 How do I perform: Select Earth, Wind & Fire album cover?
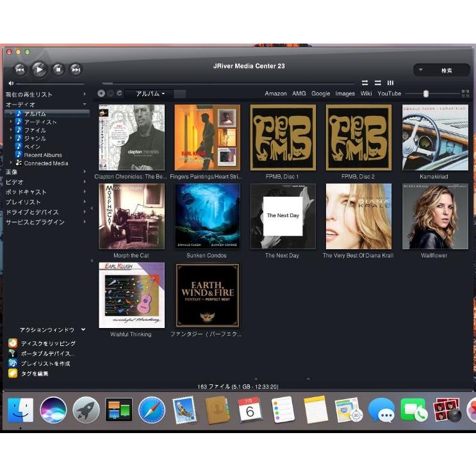point(208,295)
